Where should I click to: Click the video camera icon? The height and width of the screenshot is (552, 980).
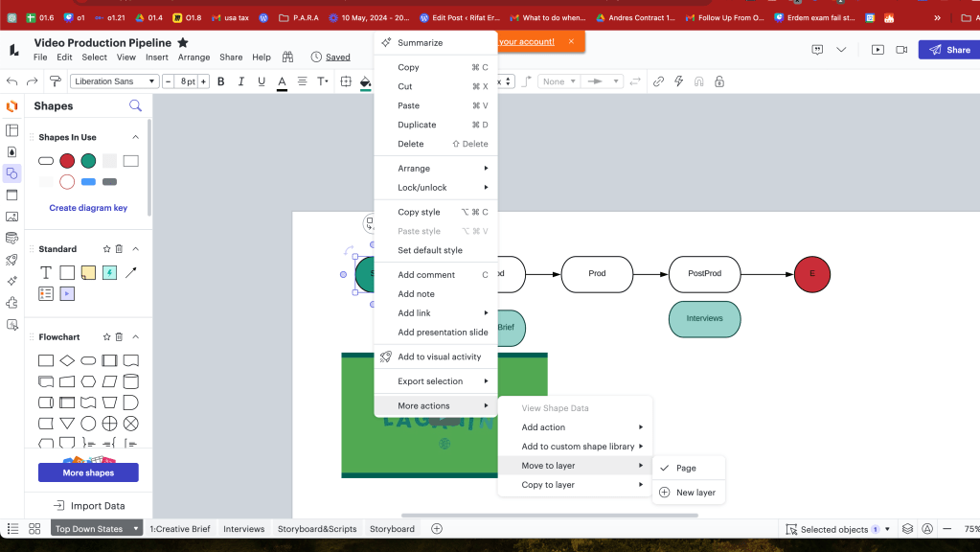coord(901,50)
